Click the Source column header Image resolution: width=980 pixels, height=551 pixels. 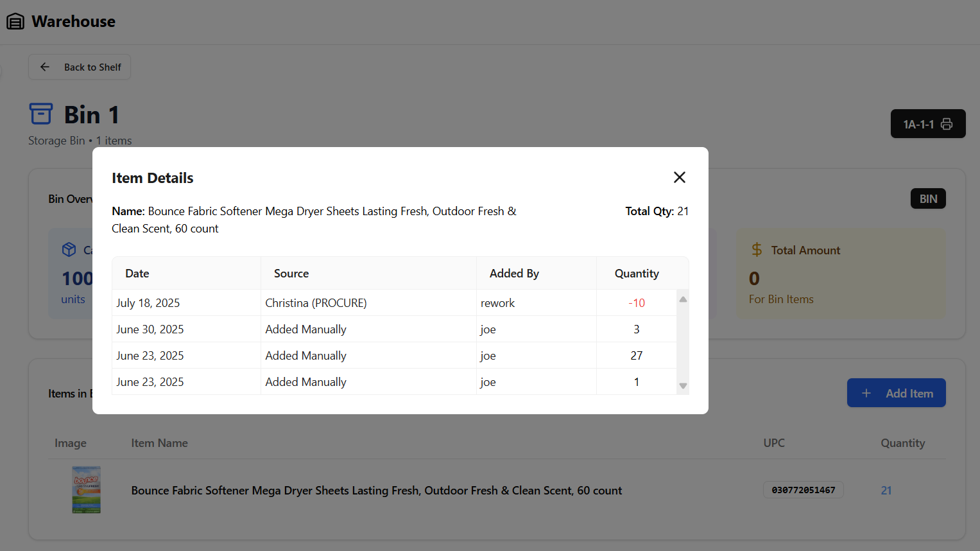(x=291, y=274)
